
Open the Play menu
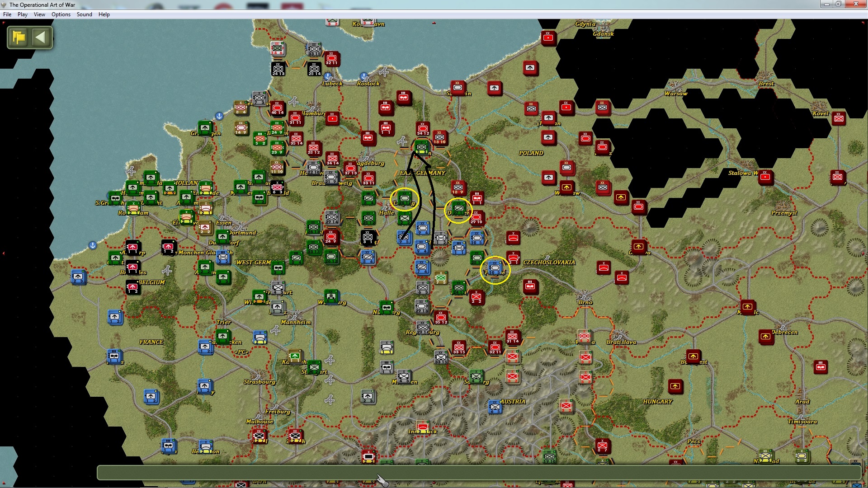pos(23,14)
